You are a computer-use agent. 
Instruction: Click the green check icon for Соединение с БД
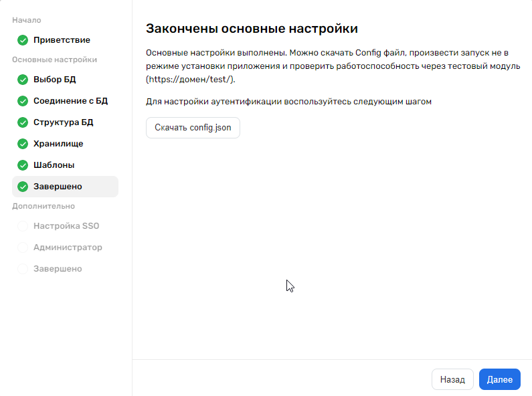[23, 101]
